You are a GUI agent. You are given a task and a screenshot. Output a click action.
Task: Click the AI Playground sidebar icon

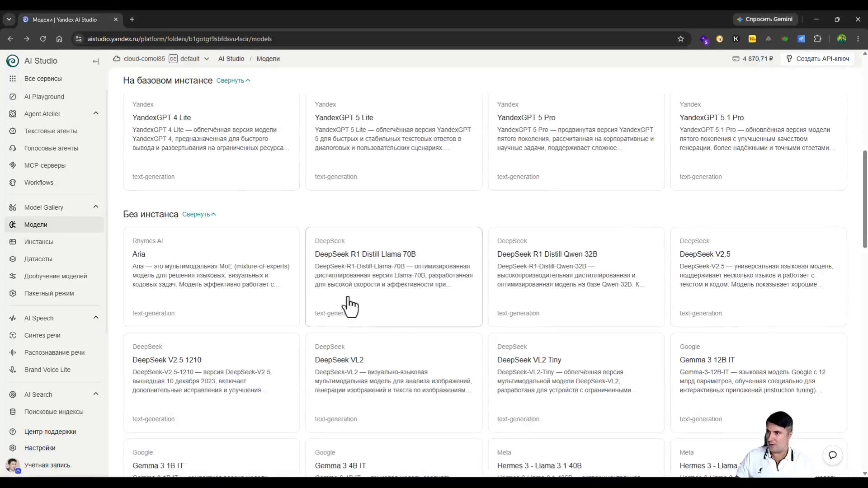(x=13, y=97)
